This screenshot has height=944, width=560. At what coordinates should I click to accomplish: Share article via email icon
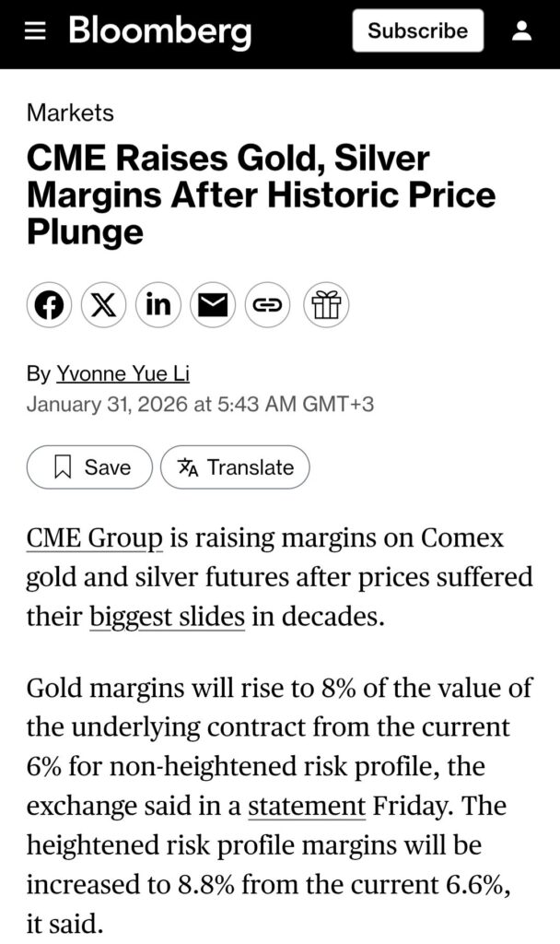(213, 305)
